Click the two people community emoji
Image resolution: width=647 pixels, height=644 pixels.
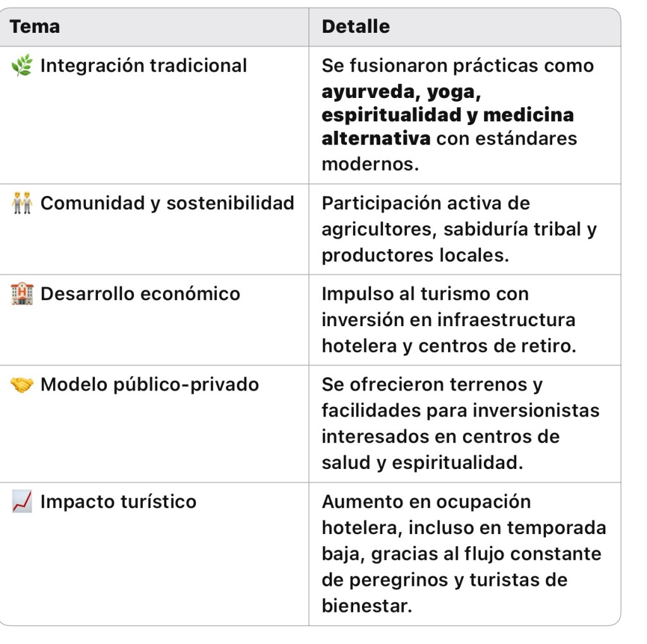(x=22, y=204)
